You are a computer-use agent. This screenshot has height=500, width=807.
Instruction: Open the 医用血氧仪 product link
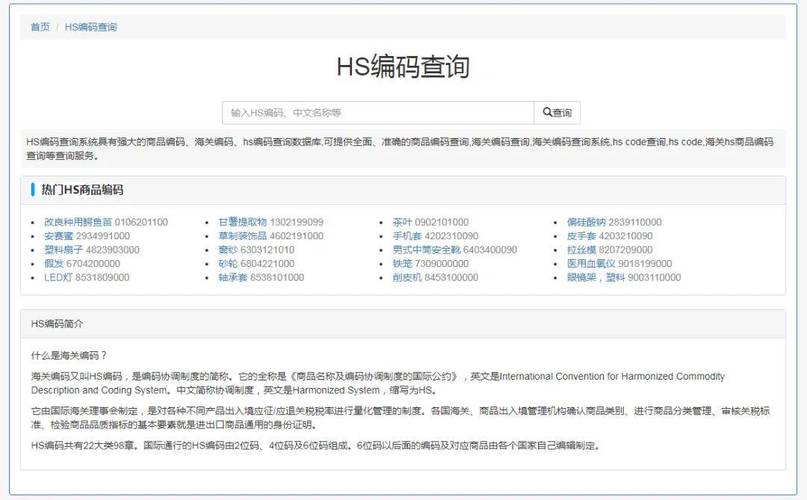(591, 264)
